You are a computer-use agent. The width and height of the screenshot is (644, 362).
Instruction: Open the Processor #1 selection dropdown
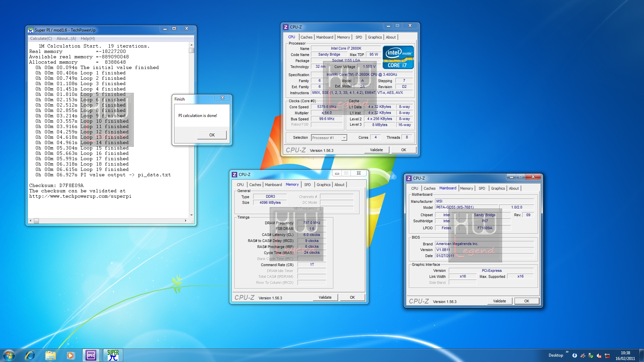pos(329,138)
